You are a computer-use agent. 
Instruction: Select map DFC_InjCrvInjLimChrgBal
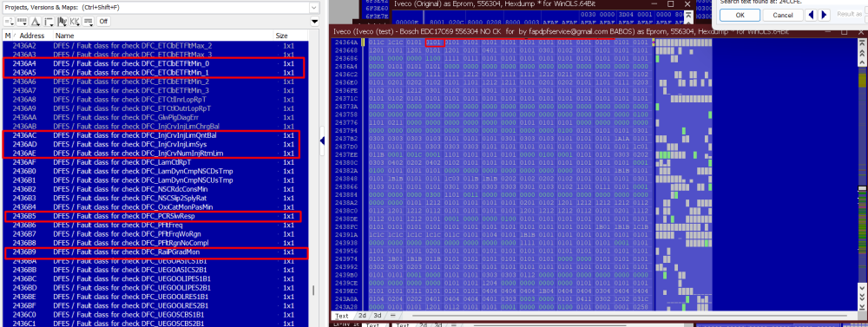(x=155, y=126)
